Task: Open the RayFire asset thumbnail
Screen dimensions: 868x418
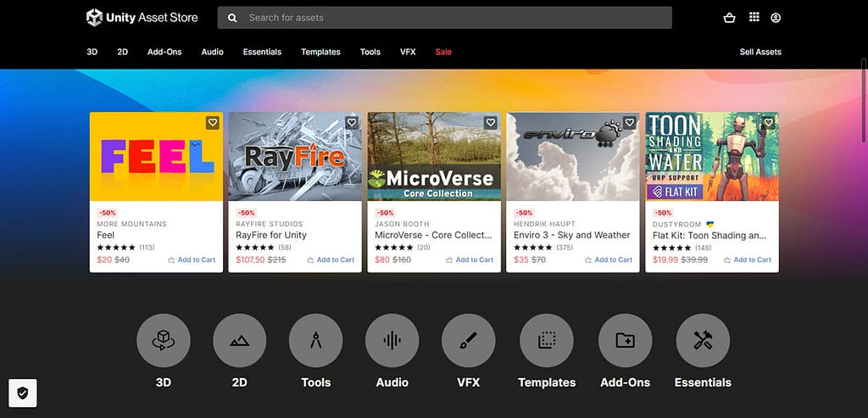Action: coord(295,156)
